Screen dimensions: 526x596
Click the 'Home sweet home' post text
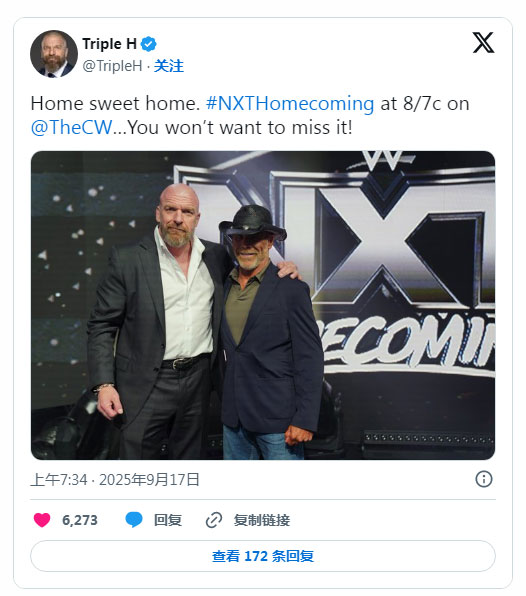pos(115,103)
